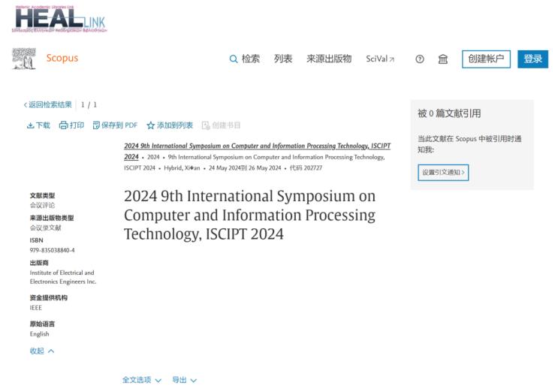
Task: Click the star 添加到列表 icon
Action: [150, 125]
